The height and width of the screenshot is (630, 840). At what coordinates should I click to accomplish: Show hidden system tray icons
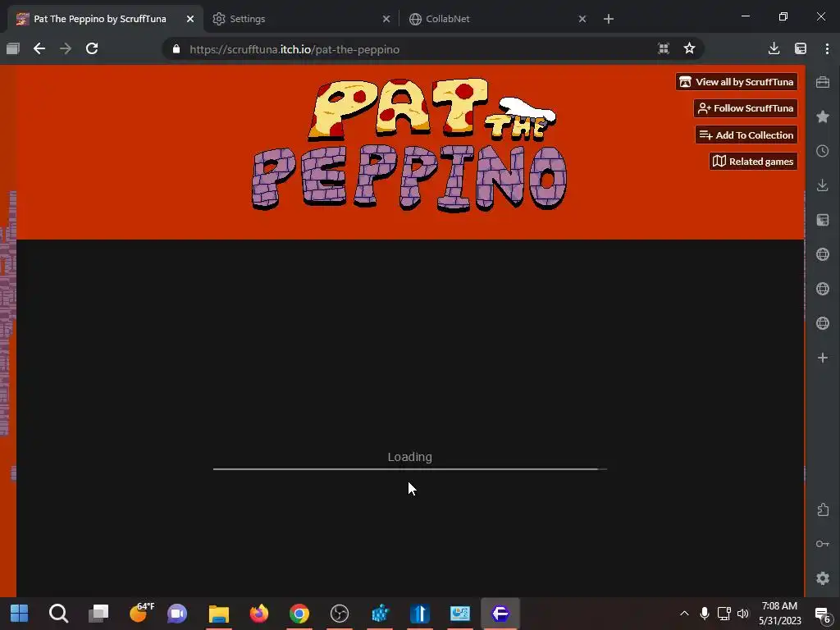pyautogui.click(x=684, y=614)
